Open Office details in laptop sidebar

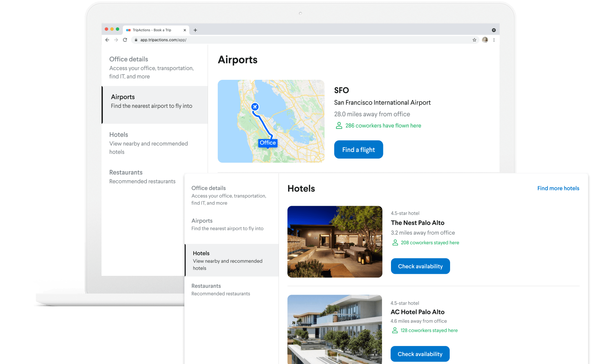[x=155, y=67]
